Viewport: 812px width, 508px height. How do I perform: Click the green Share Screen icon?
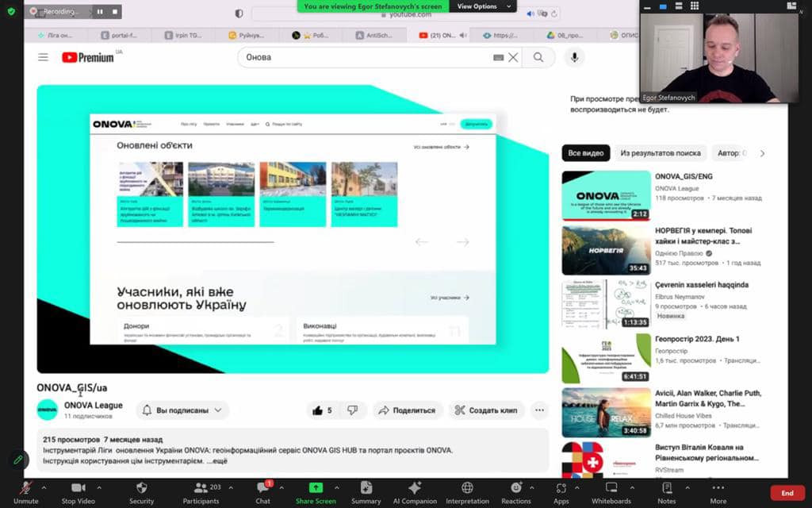(x=316, y=488)
